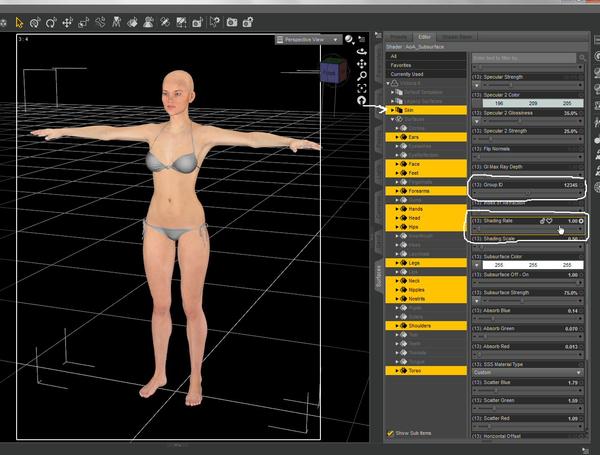
Task: Click the Reset view circular arrow icon
Action: coord(362,101)
